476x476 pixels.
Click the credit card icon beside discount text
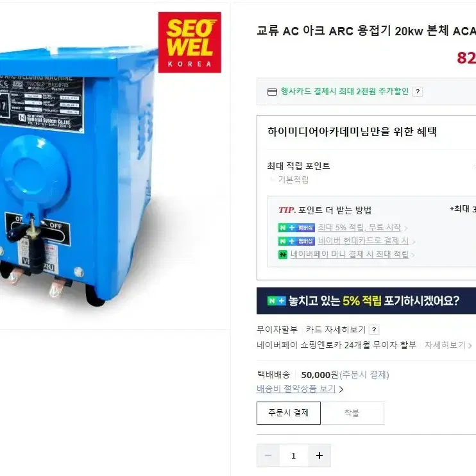click(x=272, y=92)
